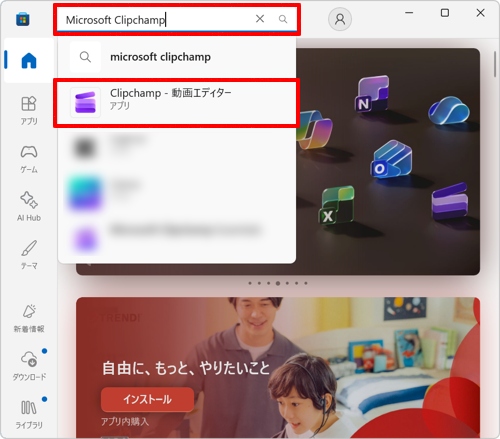This screenshot has height=439, width=500.
Task: Open ダウンロード in the sidebar
Action: coord(29,366)
